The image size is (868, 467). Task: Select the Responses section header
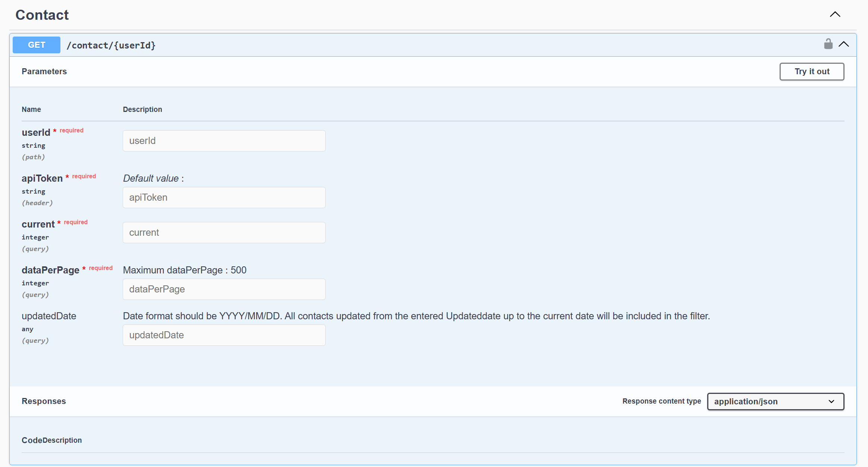44,401
